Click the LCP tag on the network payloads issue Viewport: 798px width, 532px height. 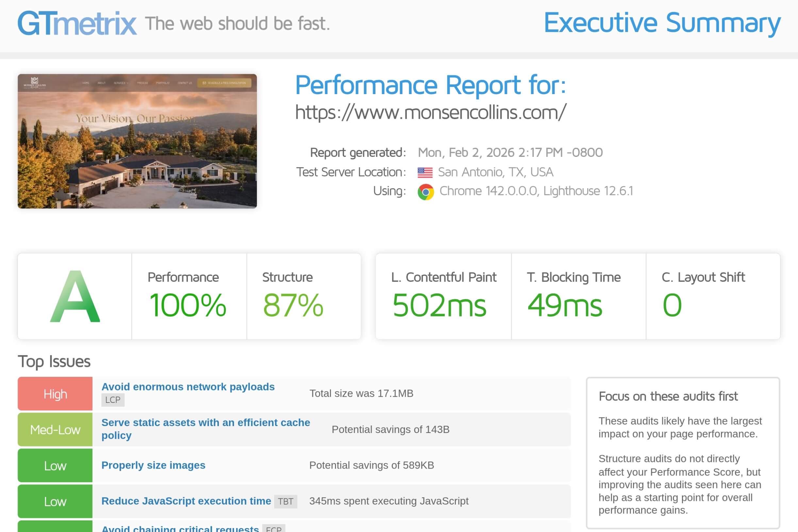pyautogui.click(x=113, y=399)
